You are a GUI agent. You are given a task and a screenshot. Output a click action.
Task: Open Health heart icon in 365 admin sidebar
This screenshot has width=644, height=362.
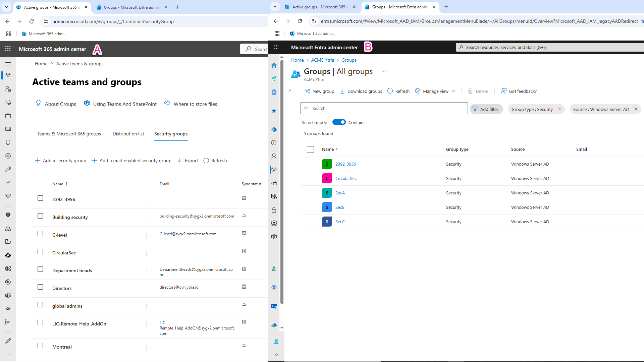[8, 196]
